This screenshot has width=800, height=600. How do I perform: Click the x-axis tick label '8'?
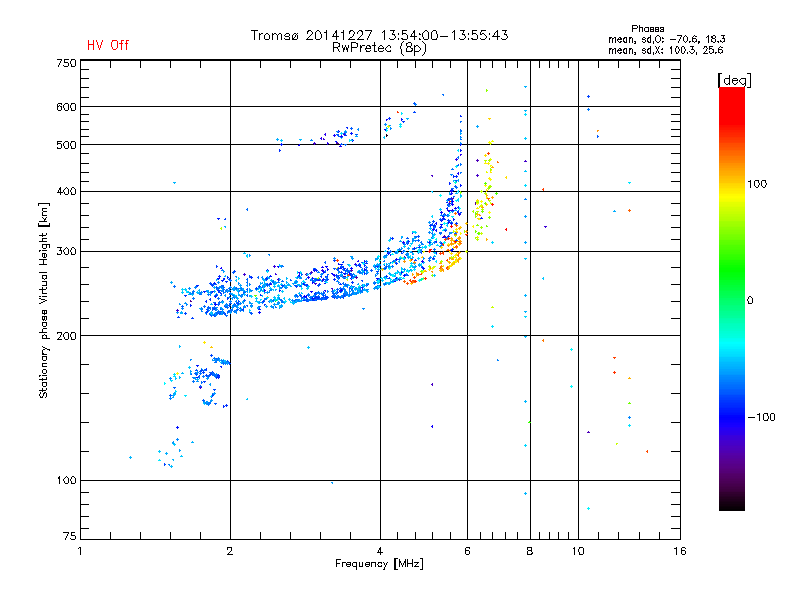coord(530,551)
